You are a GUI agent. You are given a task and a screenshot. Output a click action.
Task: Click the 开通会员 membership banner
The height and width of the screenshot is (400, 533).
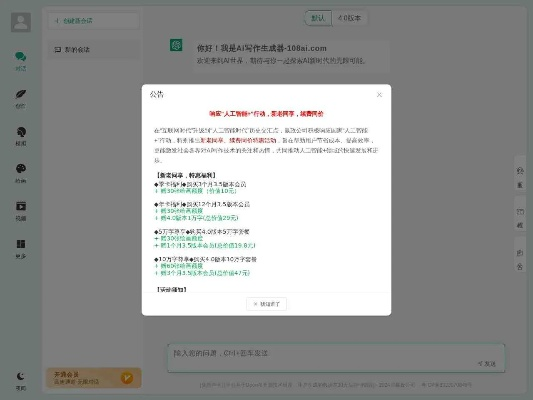[x=93, y=378]
